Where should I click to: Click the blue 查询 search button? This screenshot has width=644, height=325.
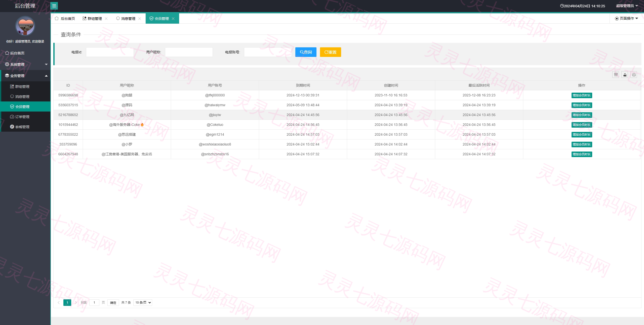[306, 52]
